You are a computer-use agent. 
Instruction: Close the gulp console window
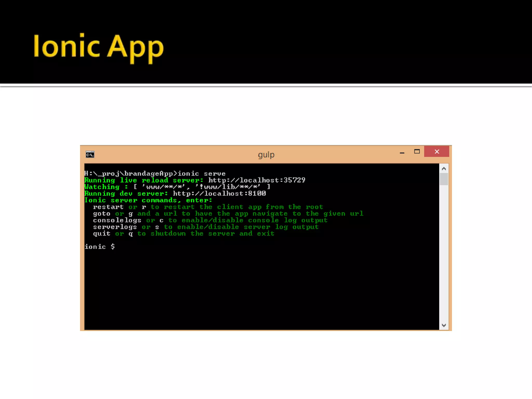[436, 151]
